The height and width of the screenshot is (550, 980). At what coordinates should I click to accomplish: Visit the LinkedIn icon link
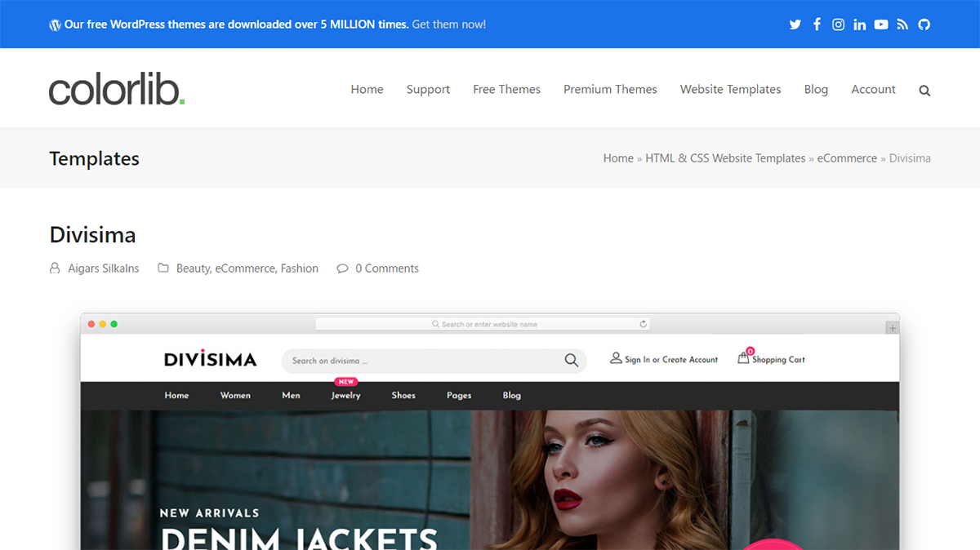859,24
